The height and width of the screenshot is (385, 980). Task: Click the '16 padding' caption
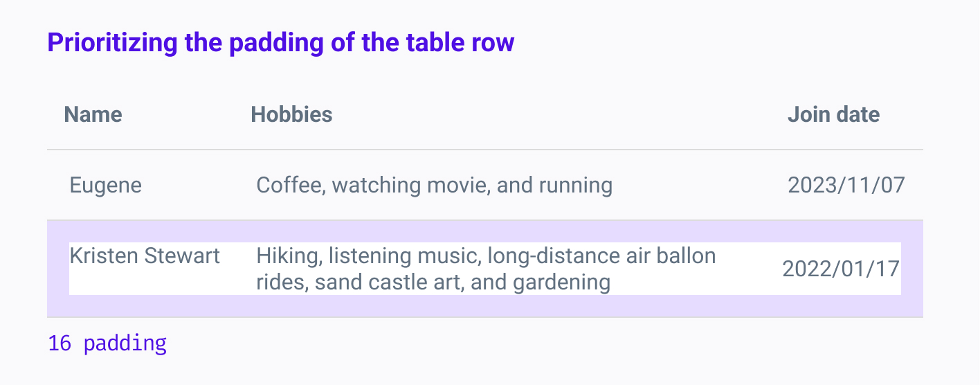point(107,343)
